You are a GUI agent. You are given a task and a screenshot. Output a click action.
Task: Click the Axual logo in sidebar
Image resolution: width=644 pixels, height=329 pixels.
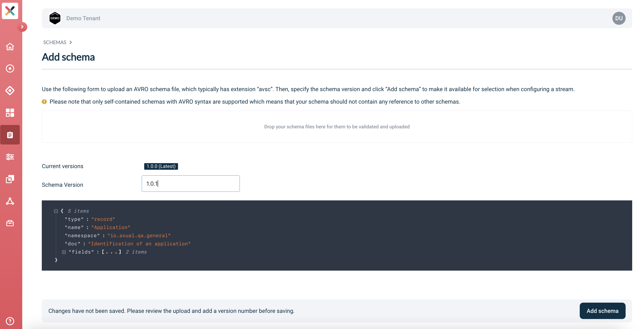click(x=10, y=11)
